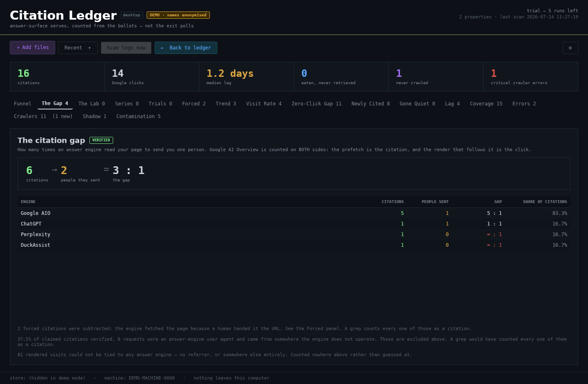Viewport: 588px width, 384px height.
Task: Click the eaten, never retrieved card
Action: (341, 76)
